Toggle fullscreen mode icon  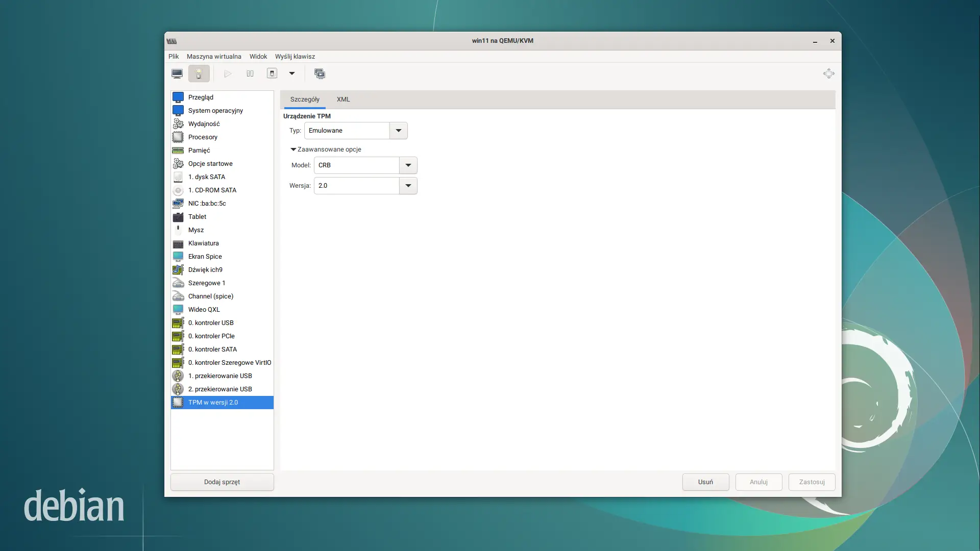pos(829,73)
